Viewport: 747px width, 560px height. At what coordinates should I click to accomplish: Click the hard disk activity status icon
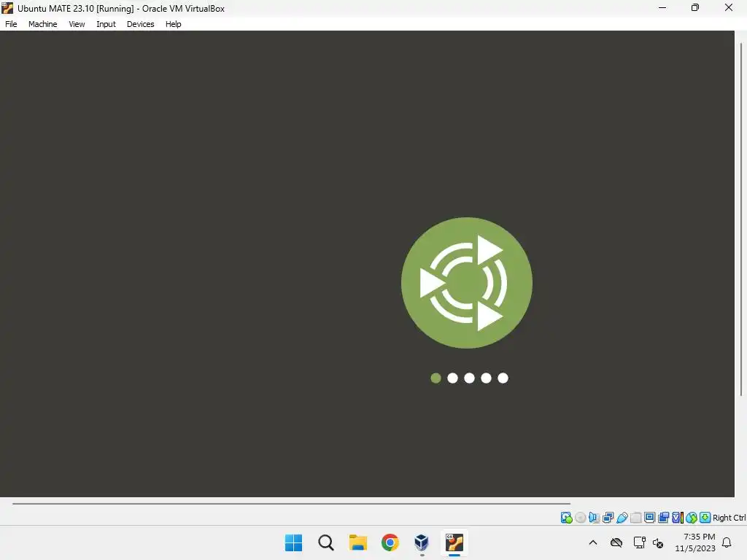(x=566, y=518)
